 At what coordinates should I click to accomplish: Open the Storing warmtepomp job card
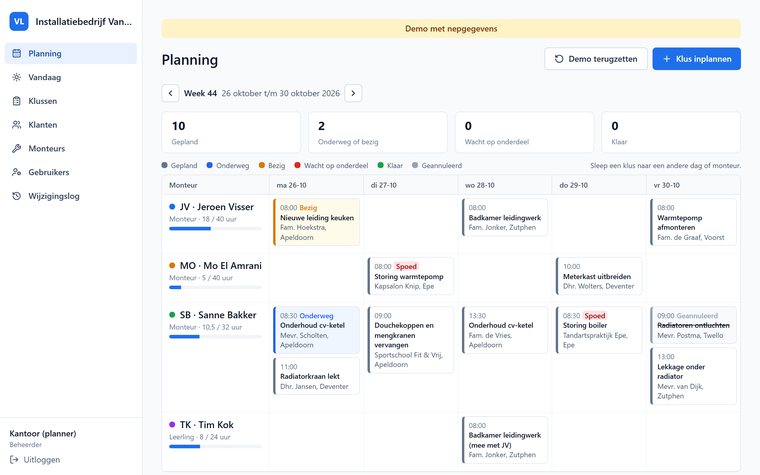click(411, 276)
